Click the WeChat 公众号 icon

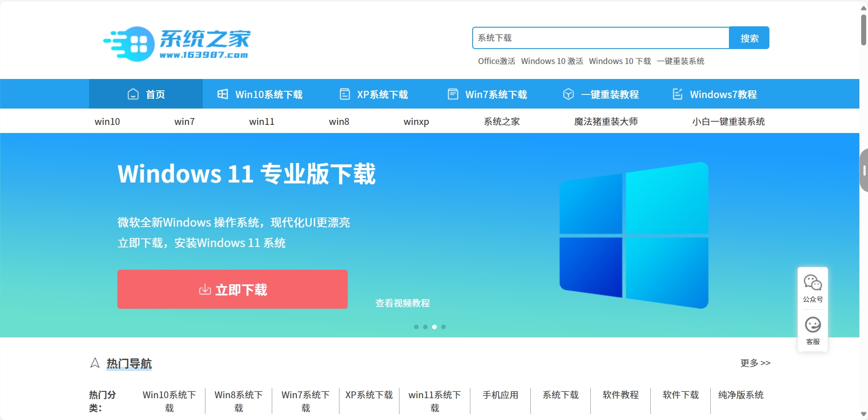(813, 283)
